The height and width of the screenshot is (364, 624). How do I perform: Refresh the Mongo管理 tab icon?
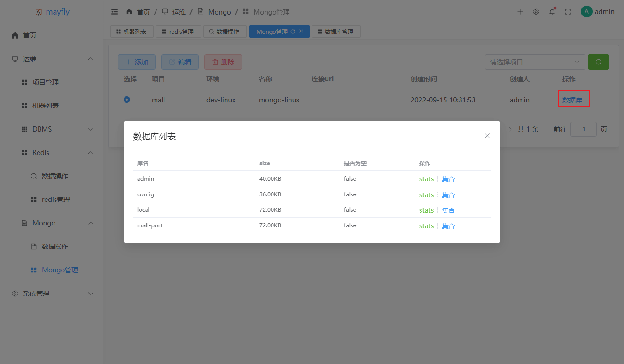point(293,31)
